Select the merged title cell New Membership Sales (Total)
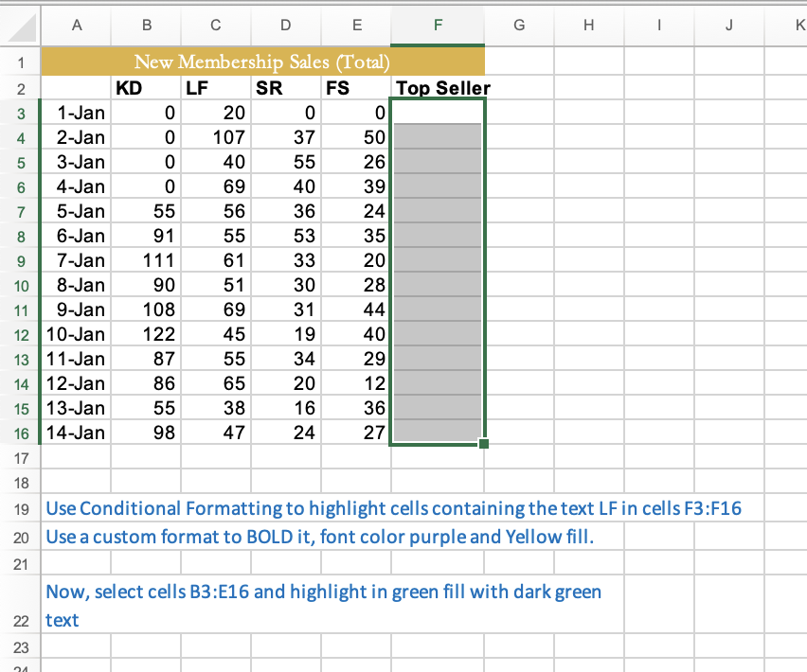Image resolution: width=807 pixels, height=672 pixels. [x=264, y=62]
